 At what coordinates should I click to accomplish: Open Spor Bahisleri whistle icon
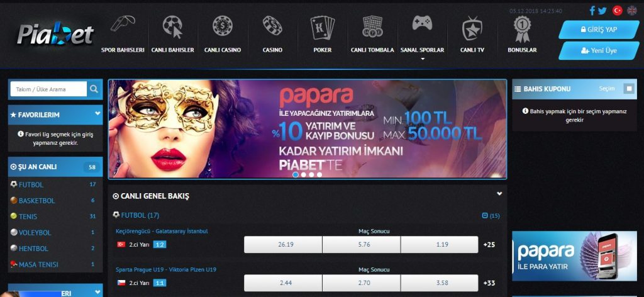click(123, 26)
